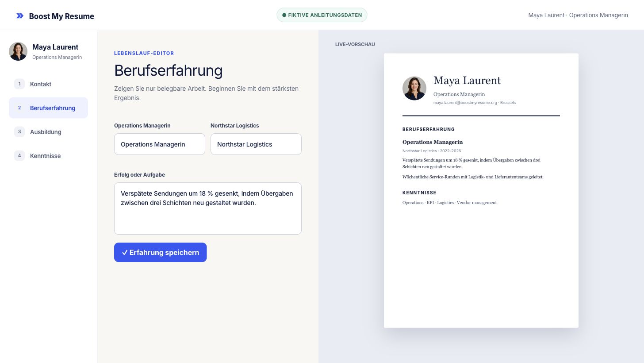The width and height of the screenshot is (644, 363).
Task: Click the step number 3 badge
Action: click(x=19, y=131)
